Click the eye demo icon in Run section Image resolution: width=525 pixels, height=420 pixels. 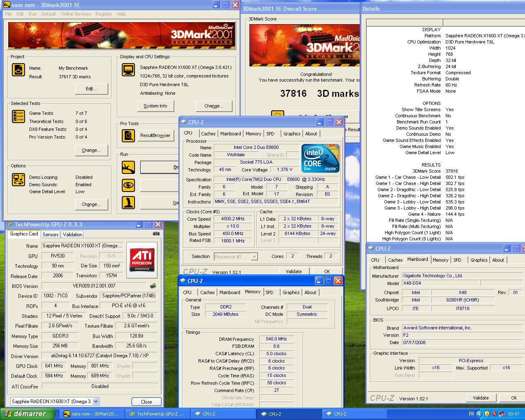128,185
